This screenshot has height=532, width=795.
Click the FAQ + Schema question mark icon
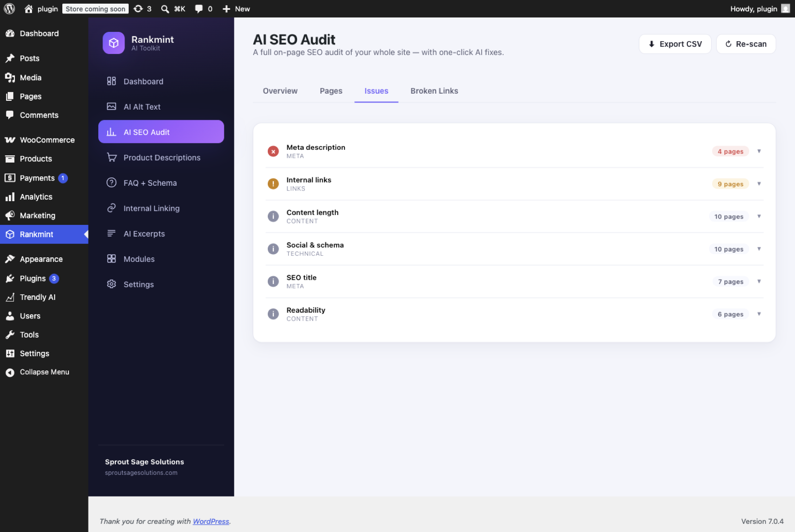pos(111,183)
